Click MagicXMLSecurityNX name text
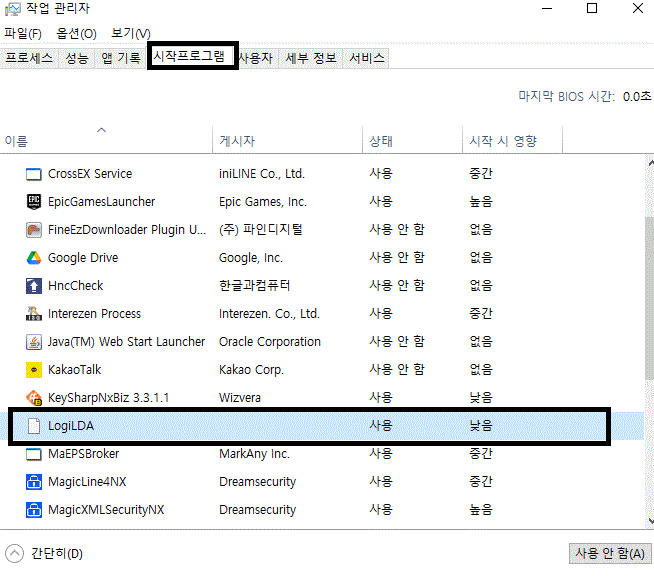Viewport: 654px width, 576px height. [x=106, y=510]
